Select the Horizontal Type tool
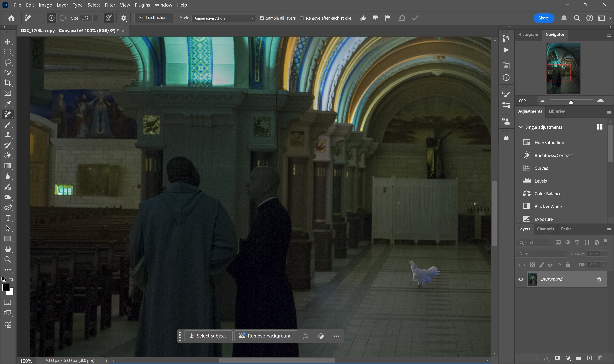Viewport: 614px width, 364px height. pyautogui.click(x=8, y=218)
